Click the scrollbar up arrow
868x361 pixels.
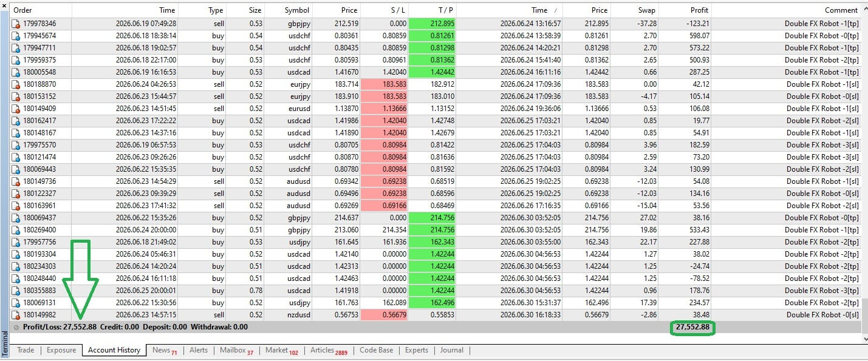click(x=864, y=8)
